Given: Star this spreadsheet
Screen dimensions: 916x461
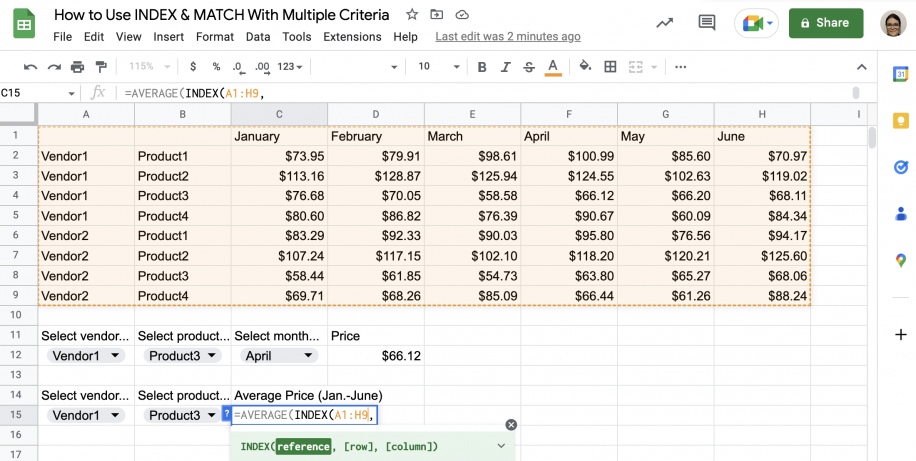Looking at the screenshot, I should pyautogui.click(x=412, y=15).
